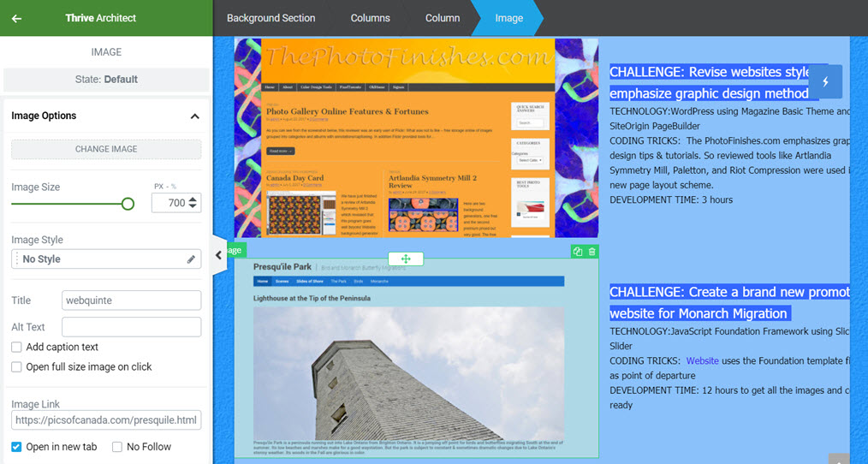Screen dimensions: 868x464
Task: Click the IMAGE panel title
Action: point(106,52)
